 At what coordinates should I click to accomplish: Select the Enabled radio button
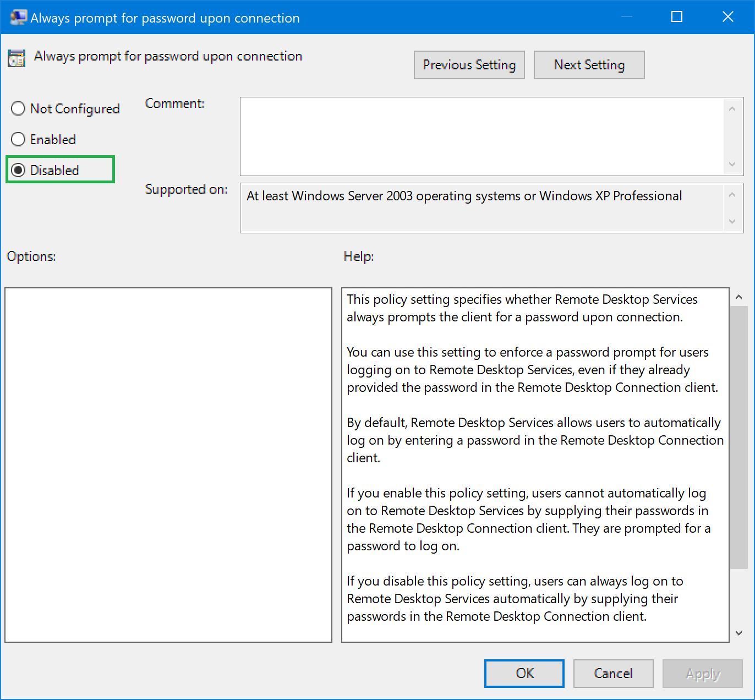click(x=19, y=140)
